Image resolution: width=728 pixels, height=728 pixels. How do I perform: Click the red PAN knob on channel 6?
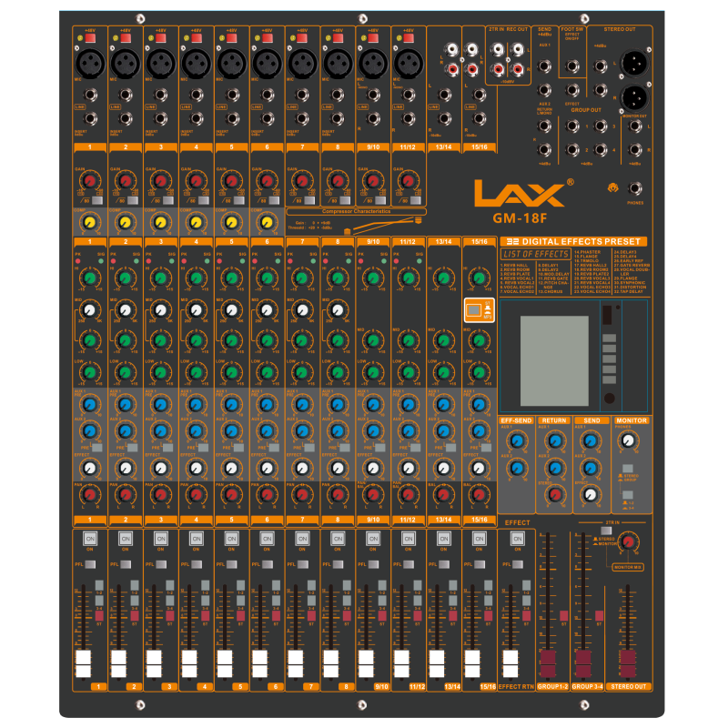click(267, 495)
